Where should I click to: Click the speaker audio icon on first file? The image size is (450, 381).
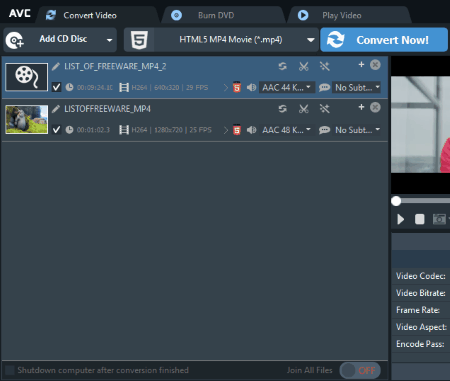[251, 87]
